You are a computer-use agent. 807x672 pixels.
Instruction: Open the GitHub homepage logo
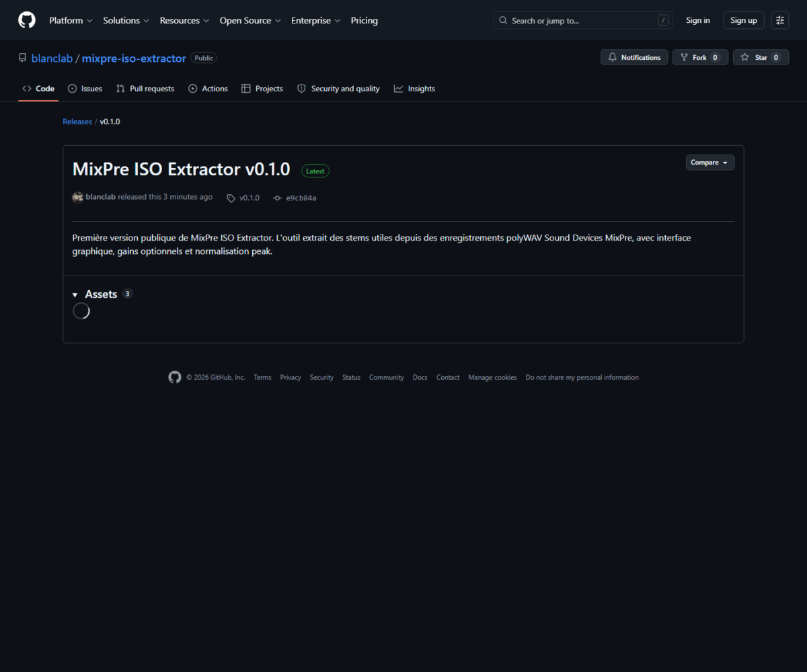pyautogui.click(x=27, y=20)
